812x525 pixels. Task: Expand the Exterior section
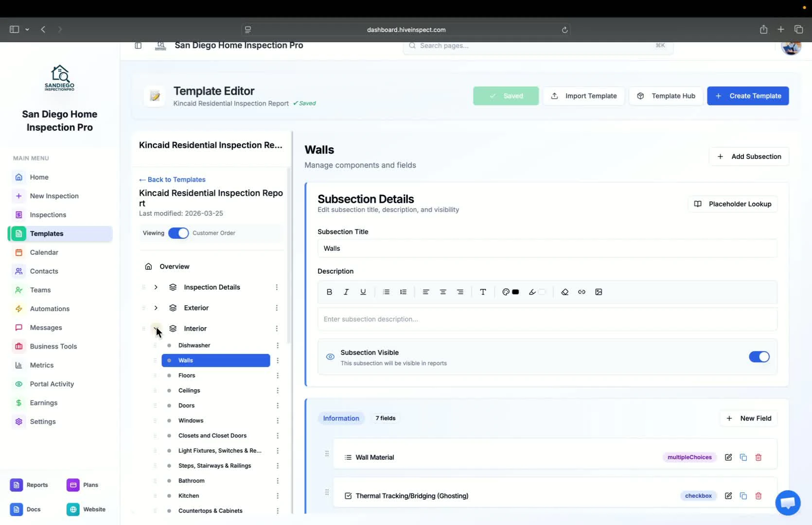(156, 308)
